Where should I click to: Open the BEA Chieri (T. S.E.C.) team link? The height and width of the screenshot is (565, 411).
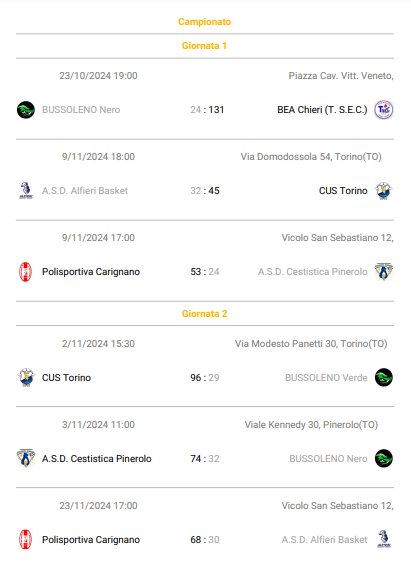(x=322, y=110)
